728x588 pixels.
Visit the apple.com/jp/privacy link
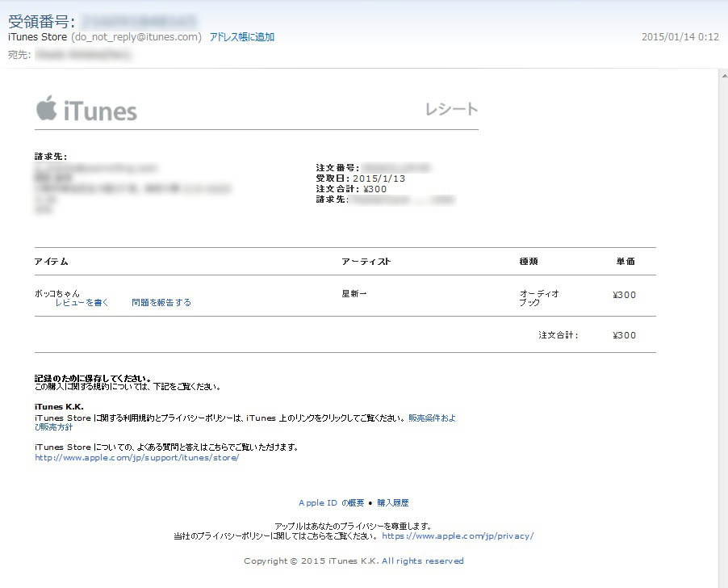click(x=458, y=536)
